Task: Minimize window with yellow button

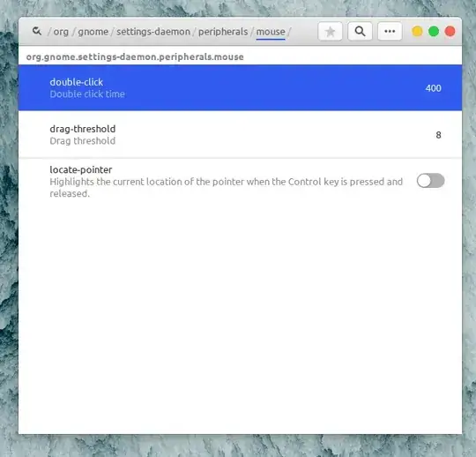Action: (x=417, y=31)
